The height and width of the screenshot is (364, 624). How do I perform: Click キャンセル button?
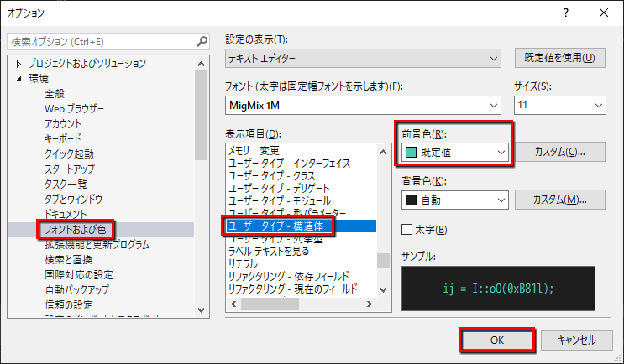point(577,341)
